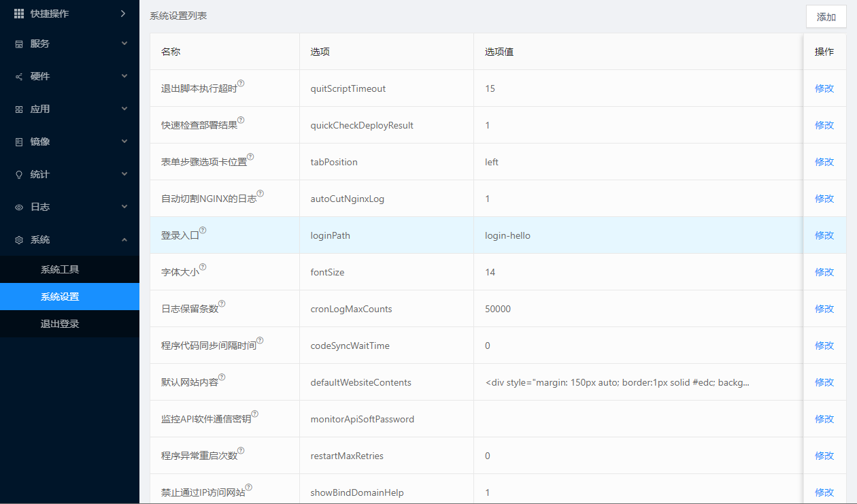Collapse the 系统 sidebar menu
857x504 pixels.
69,239
